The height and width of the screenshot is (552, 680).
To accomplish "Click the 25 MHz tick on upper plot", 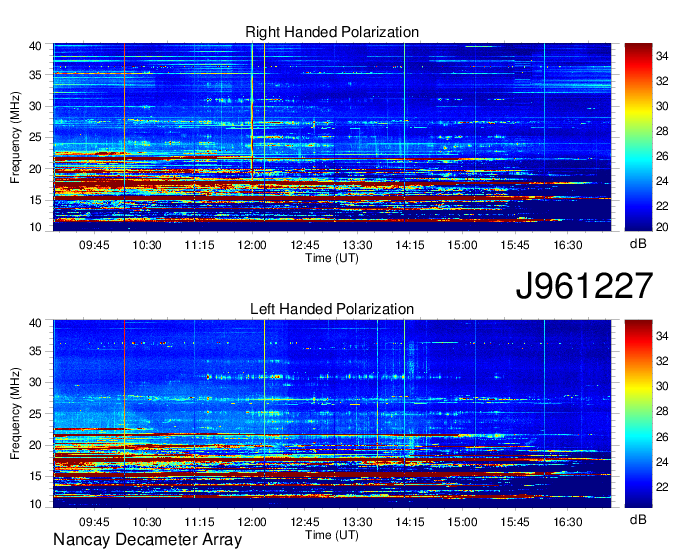I will point(35,137).
